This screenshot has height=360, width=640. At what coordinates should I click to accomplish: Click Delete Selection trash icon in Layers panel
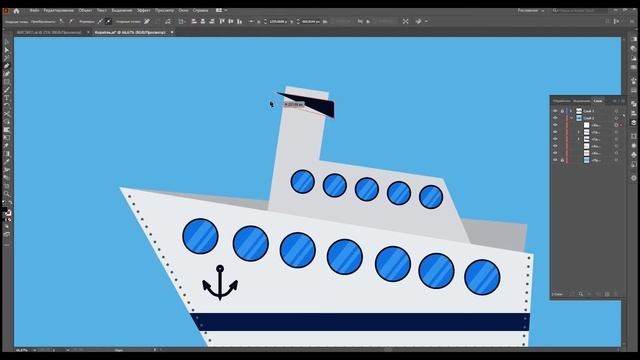click(x=616, y=294)
